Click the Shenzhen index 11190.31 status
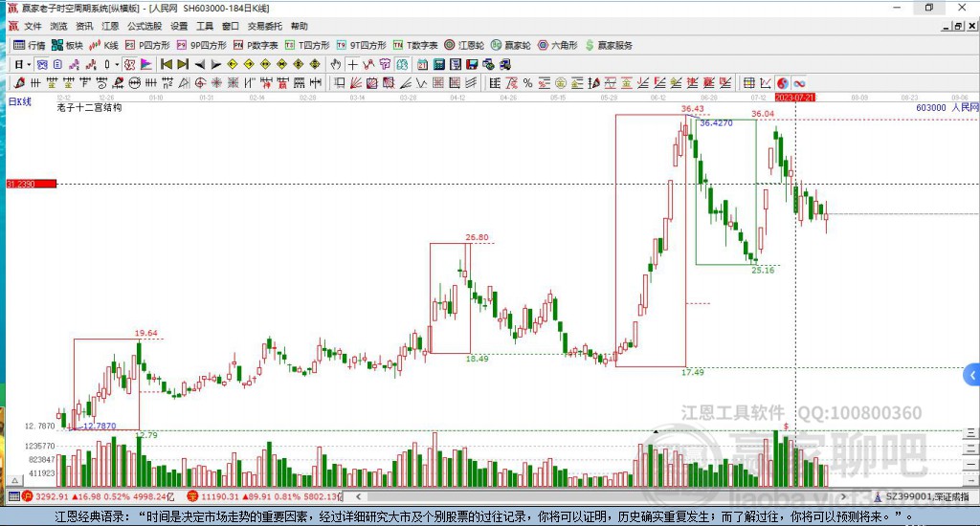Viewport: 980px width, 526px height. click(265, 496)
